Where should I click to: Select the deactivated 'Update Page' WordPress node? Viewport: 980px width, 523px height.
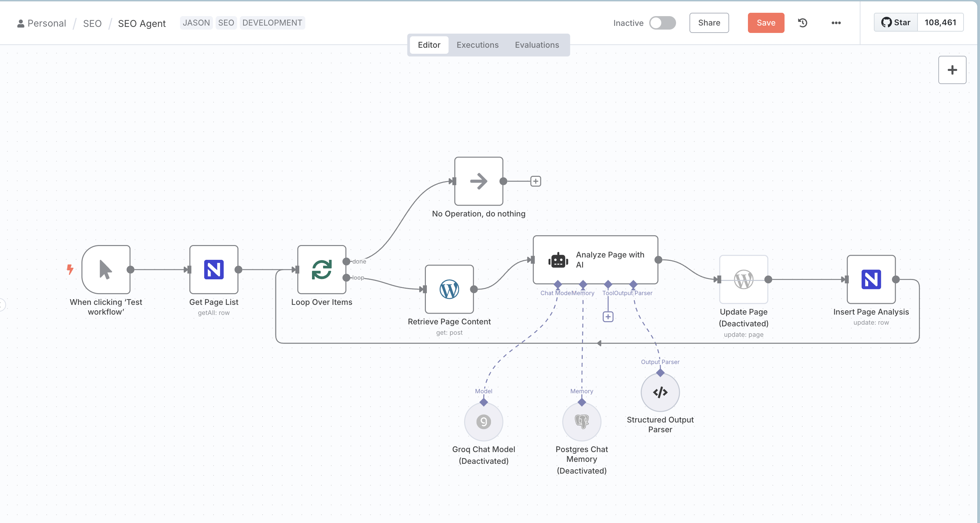point(743,280)
